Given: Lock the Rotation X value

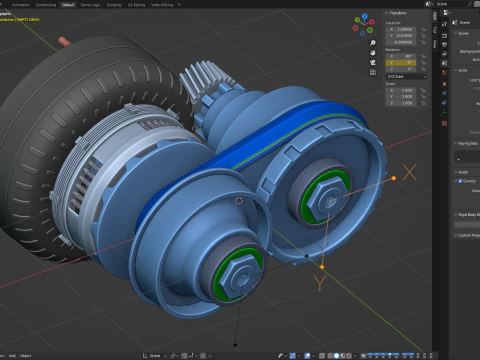Looking at the screenshot, I should tap(423, 56).
